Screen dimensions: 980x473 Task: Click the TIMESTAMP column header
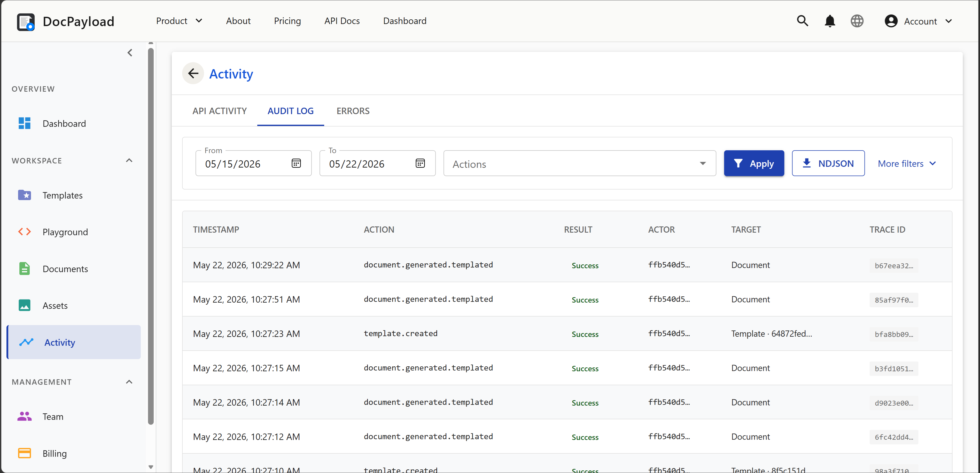click(216, 229)
